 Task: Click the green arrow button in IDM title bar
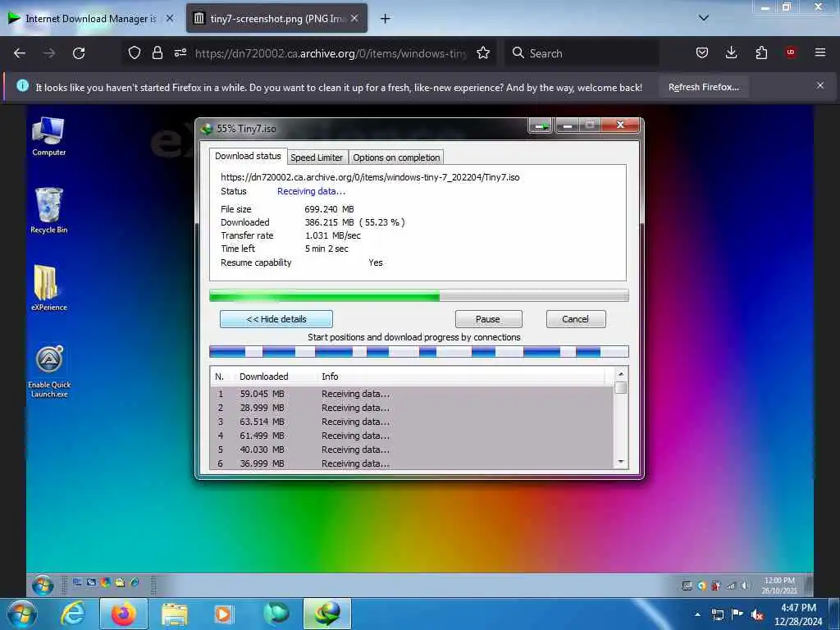(541, 126)
